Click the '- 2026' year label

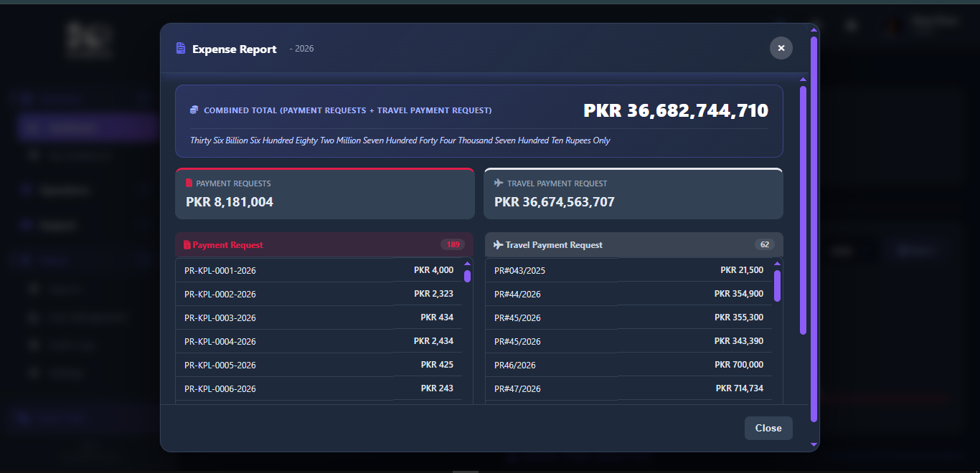pos(301,49)
